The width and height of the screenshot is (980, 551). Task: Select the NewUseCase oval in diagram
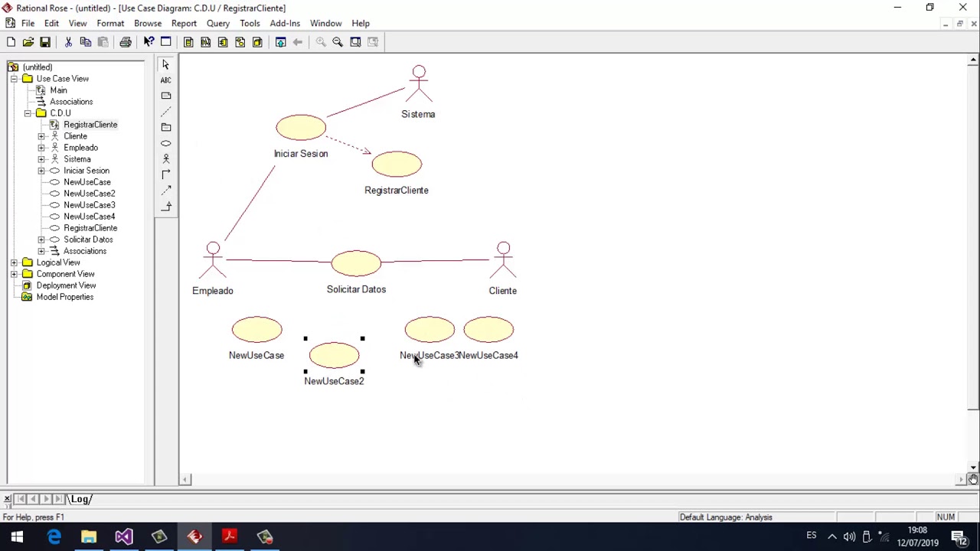[257, 330]
